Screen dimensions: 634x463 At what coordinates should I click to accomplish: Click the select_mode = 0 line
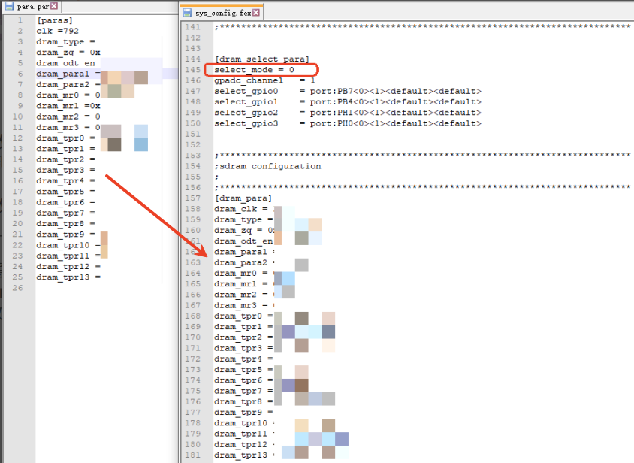point(254,71)
